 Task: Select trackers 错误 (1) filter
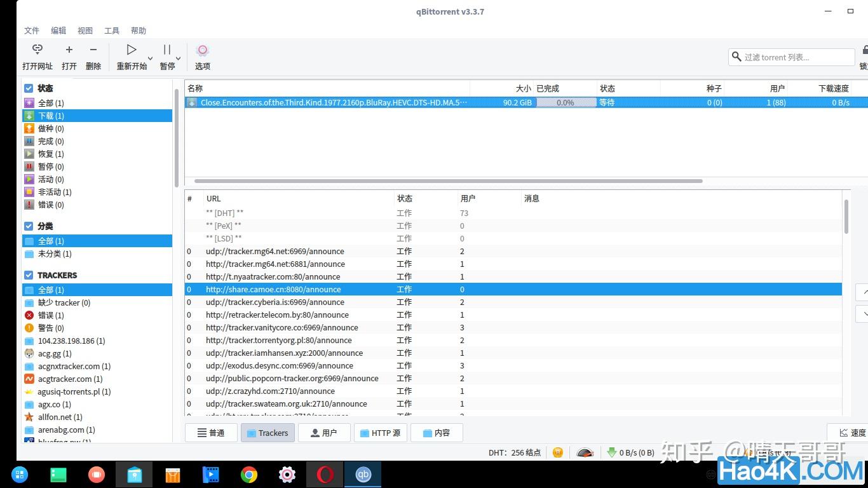(97, 315)
